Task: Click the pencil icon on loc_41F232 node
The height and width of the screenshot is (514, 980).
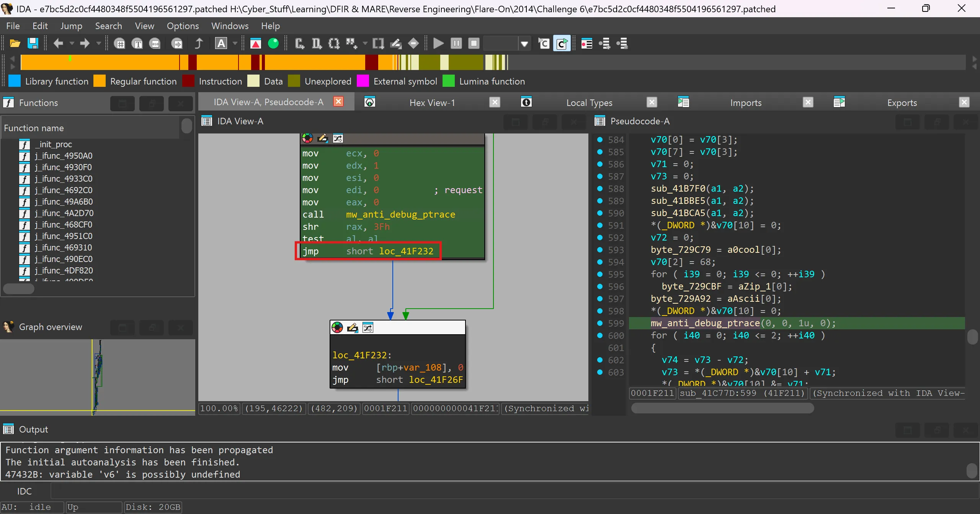Action: [x=352, y=328]
